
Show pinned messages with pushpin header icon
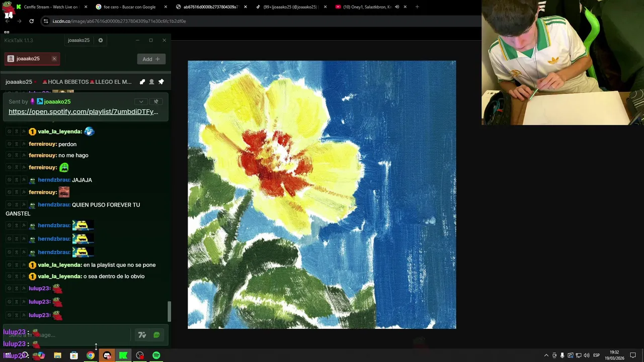(161, 82)
